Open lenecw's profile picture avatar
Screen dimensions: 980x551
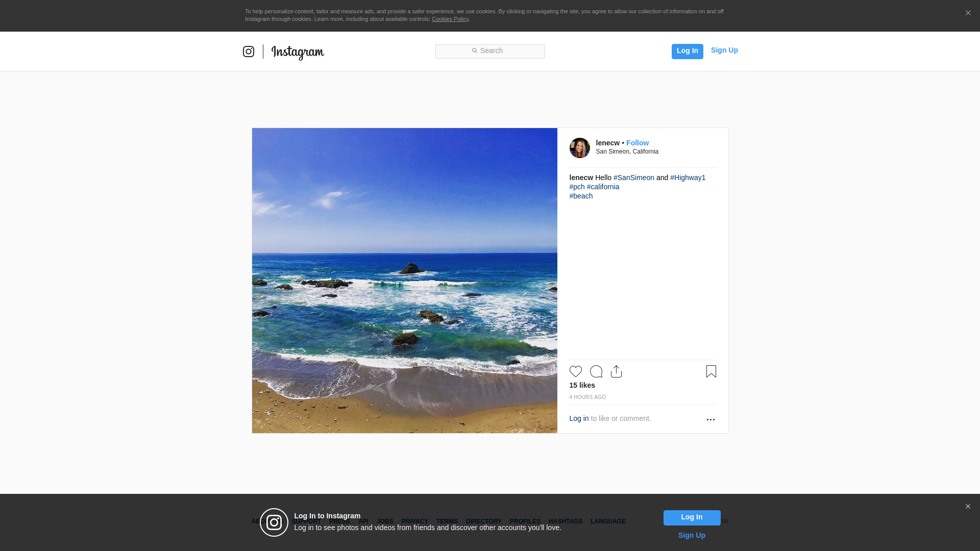[x=579, y=148]
